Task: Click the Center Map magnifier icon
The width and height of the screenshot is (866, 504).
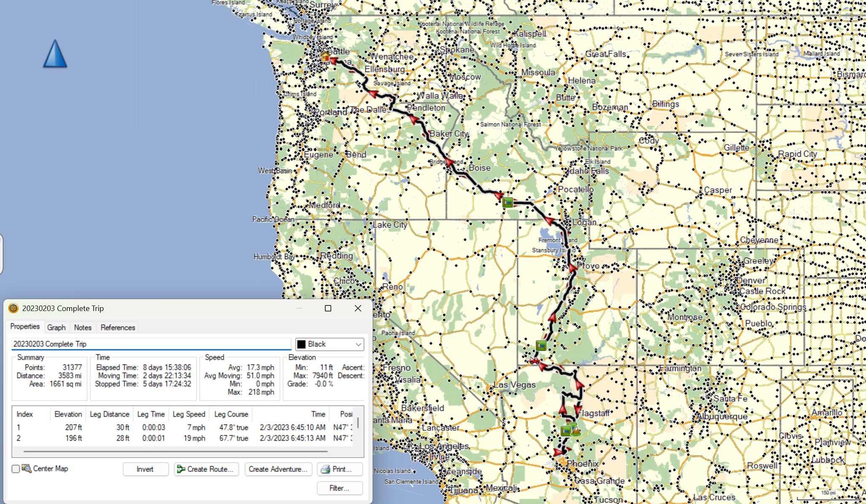Action: tap(27, 469)
